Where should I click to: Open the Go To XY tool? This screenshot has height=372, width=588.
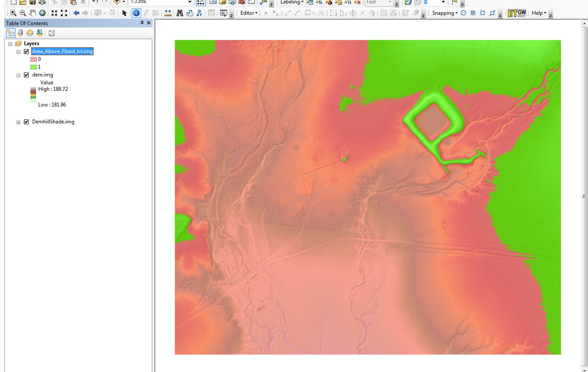click(x=199, y=13)
